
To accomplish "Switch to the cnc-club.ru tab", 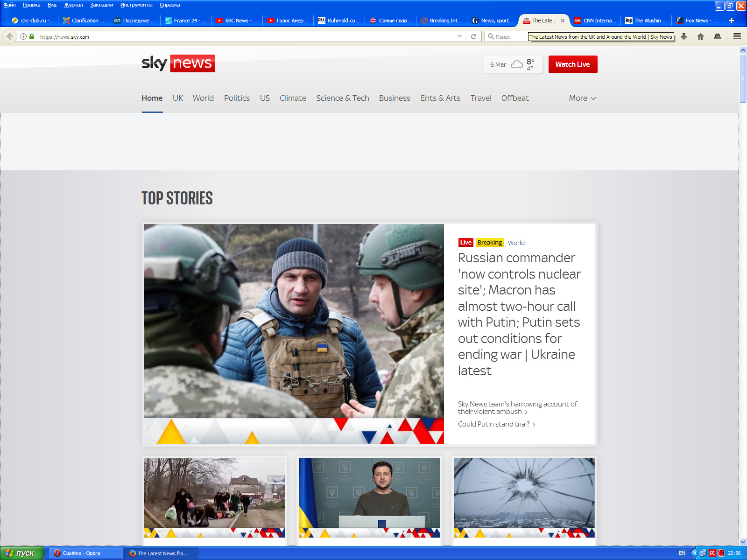I will pyautogui.click(x=33, y=21).
